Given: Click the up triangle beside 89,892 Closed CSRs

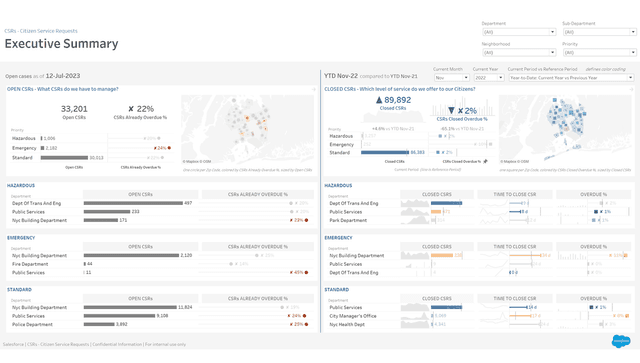Looking at the screenshot, I should pos(379,100).
